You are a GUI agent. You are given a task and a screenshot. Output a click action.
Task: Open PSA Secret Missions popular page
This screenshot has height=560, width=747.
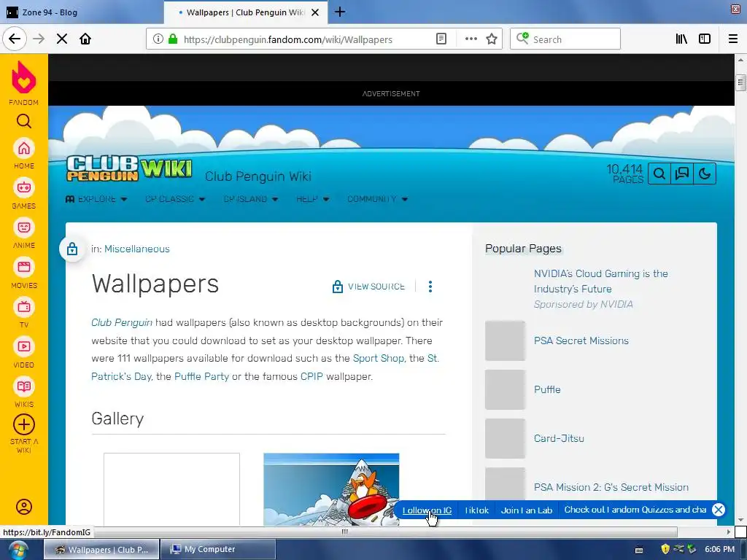point(581,341)
